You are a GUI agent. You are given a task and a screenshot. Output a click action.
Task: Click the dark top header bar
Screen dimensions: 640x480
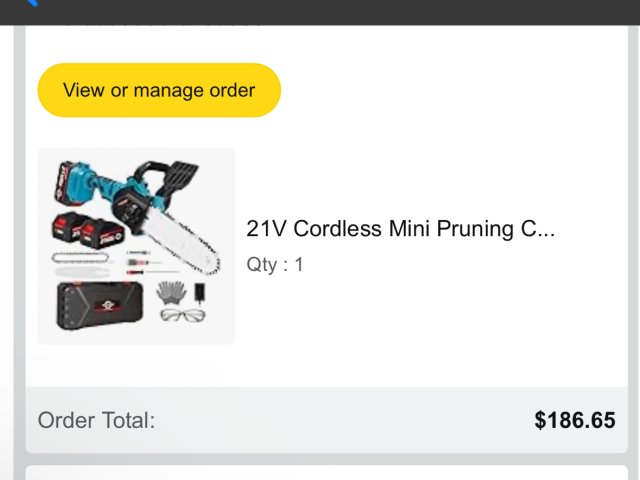[x=320, y=12]
